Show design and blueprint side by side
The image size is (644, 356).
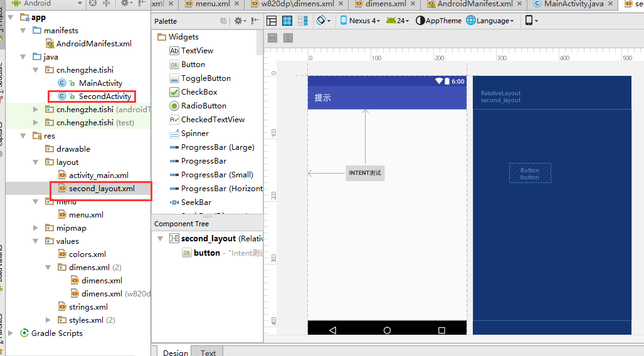click(x=302, y=21)
